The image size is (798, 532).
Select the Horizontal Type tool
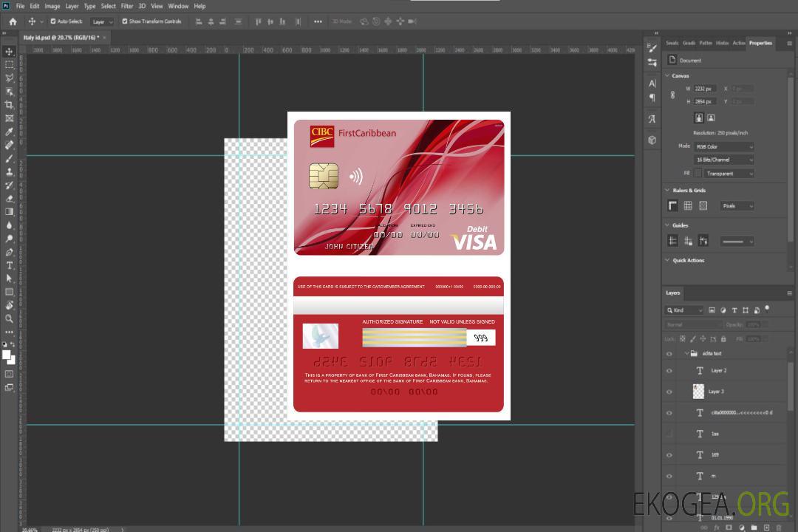click(9, 265)
